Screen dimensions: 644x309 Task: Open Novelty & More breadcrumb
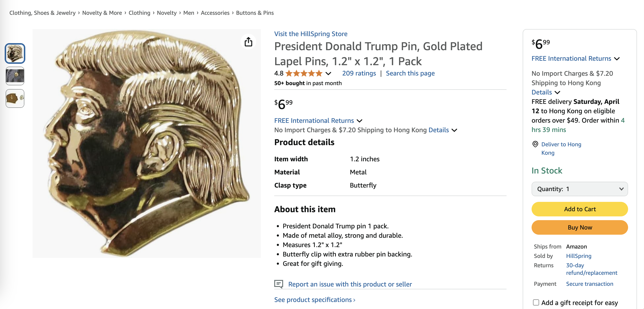click(102, 13)
